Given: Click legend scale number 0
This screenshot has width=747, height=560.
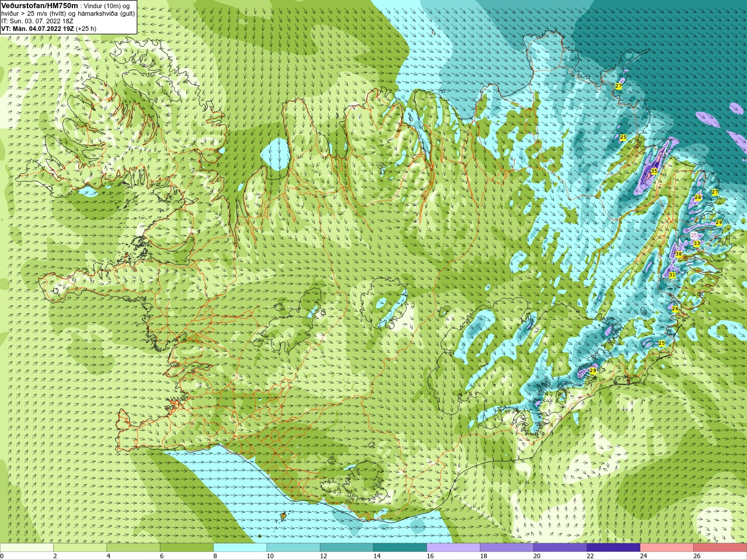Looking at the screenshot, I should (x=2, y=556).
